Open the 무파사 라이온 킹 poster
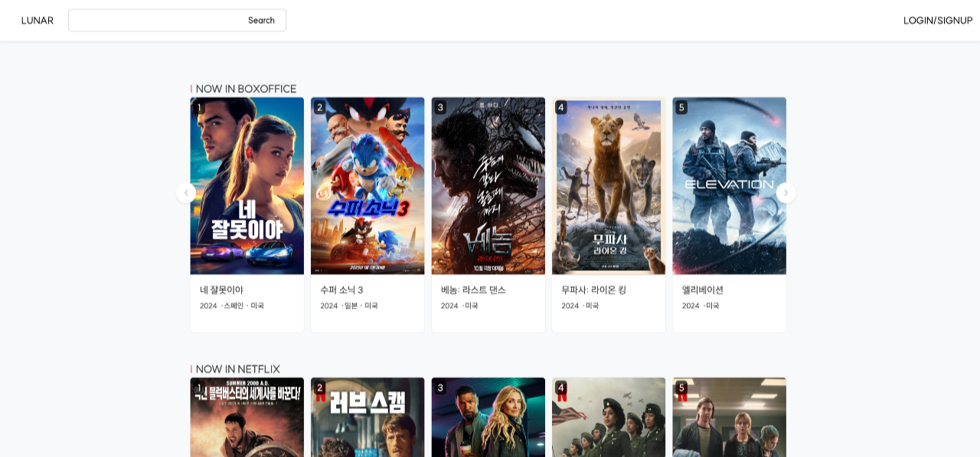This screenshot has height=457, width=980. click(609, 186)
